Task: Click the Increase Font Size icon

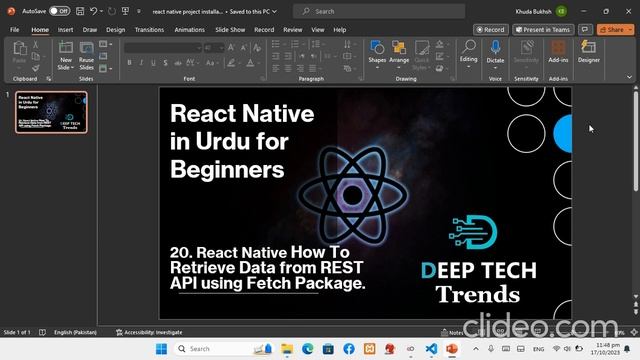Action: pyautogui.click(x=231, y=48)
